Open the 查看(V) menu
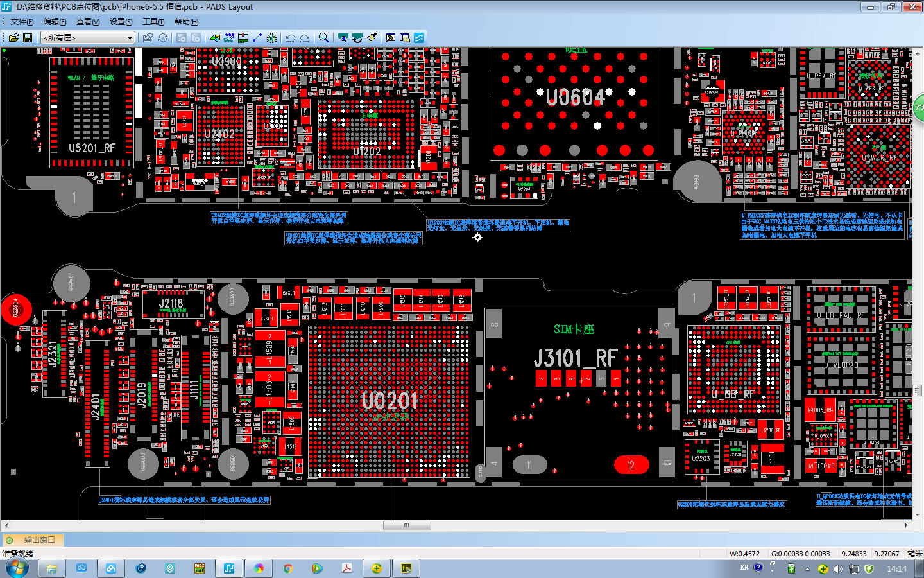The image size is (924, 578). point(88,22)
